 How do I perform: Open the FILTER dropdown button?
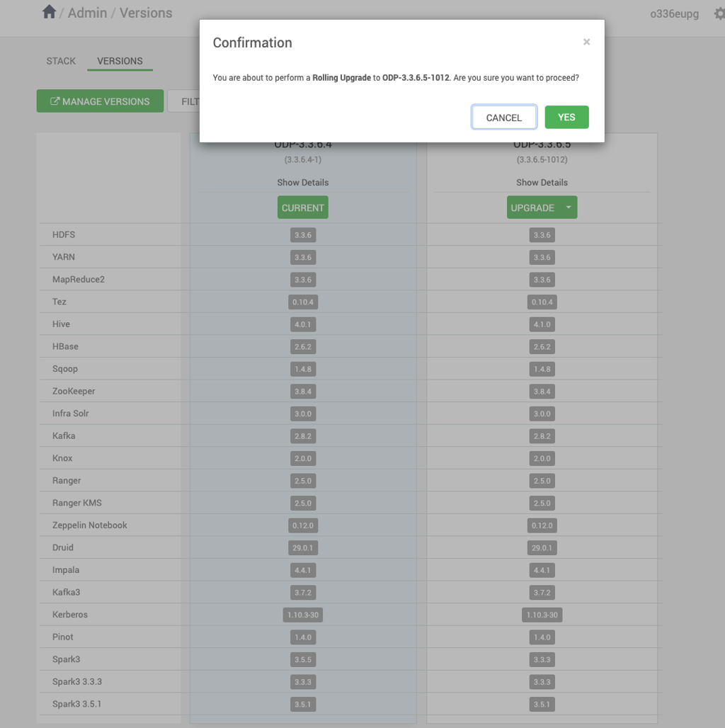coord(184,101)
